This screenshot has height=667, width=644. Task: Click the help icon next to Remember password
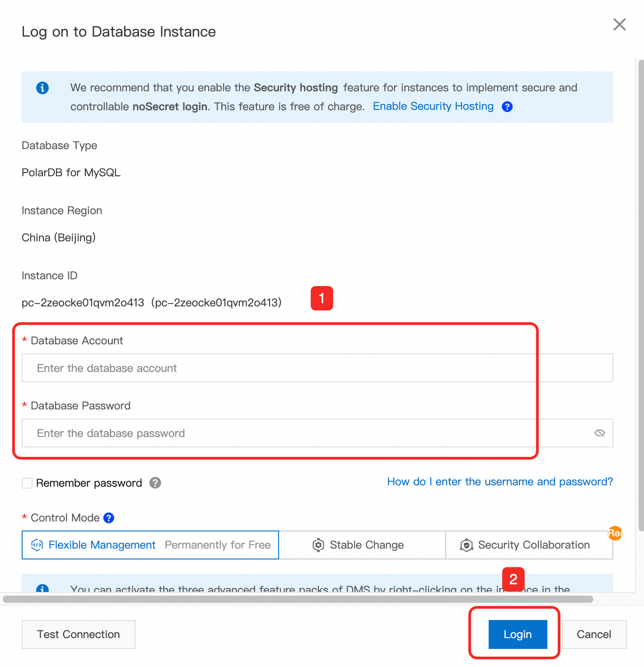(x=155, y=483)
